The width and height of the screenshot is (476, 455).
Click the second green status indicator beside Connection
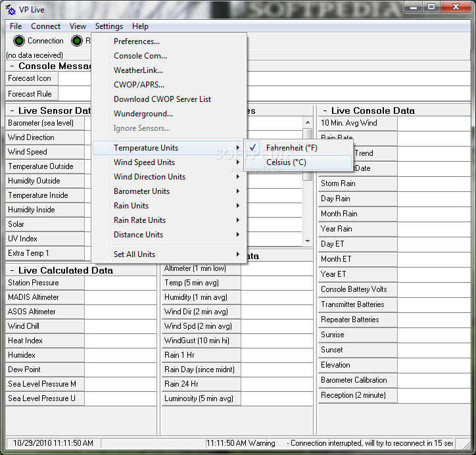(x=77, y=41)
